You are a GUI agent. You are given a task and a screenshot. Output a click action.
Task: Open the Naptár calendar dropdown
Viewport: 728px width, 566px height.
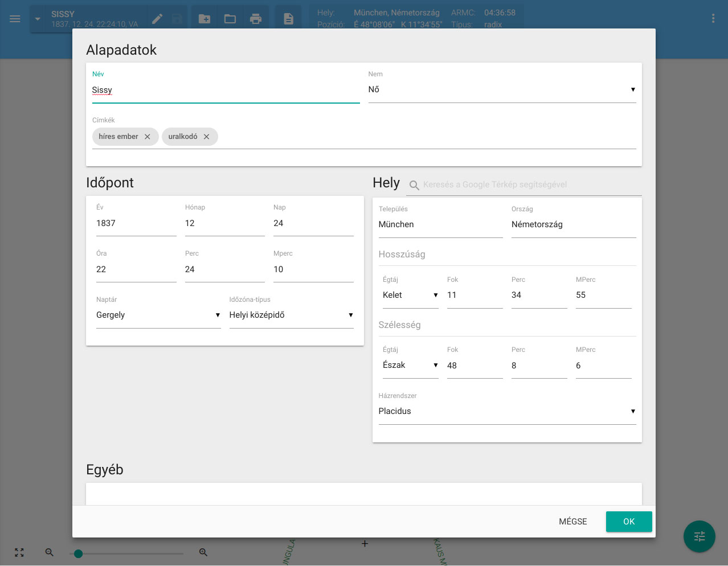click(158, 315)
